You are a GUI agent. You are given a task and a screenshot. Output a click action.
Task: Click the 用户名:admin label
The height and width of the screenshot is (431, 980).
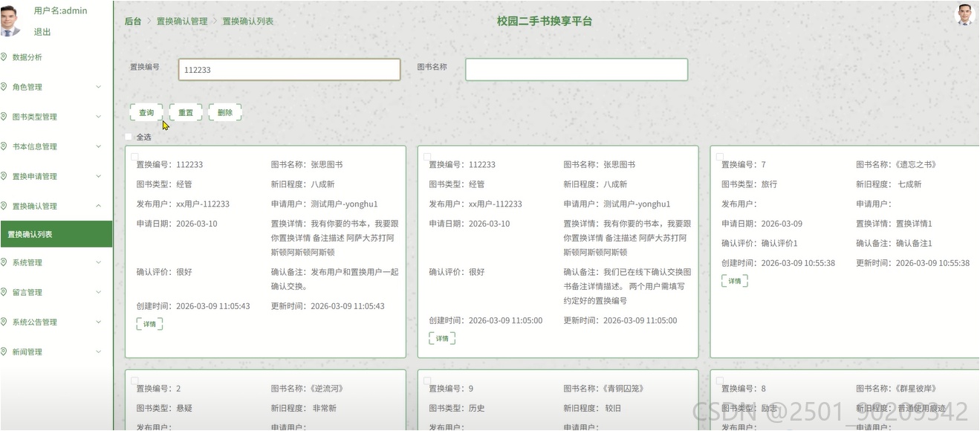pos(61,10)
